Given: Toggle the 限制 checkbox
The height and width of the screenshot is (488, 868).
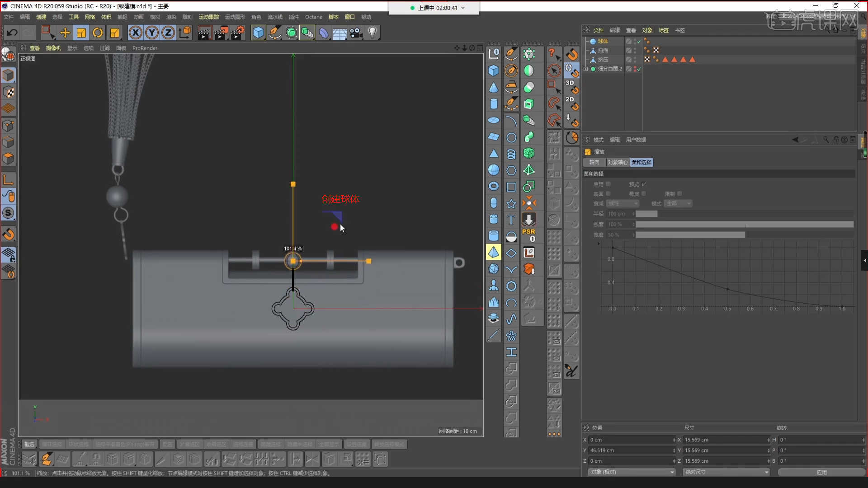Looking at the screenshot, I should (679, 193).
